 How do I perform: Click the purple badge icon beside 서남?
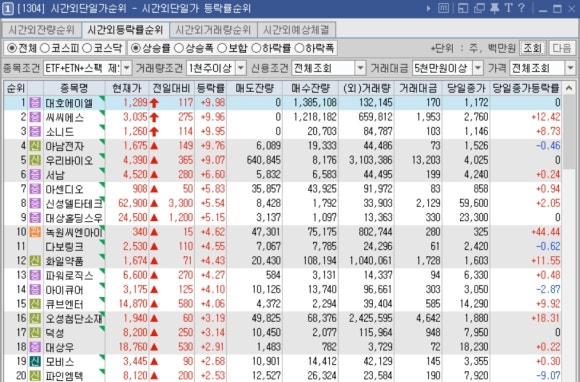[x=35, y=175]
